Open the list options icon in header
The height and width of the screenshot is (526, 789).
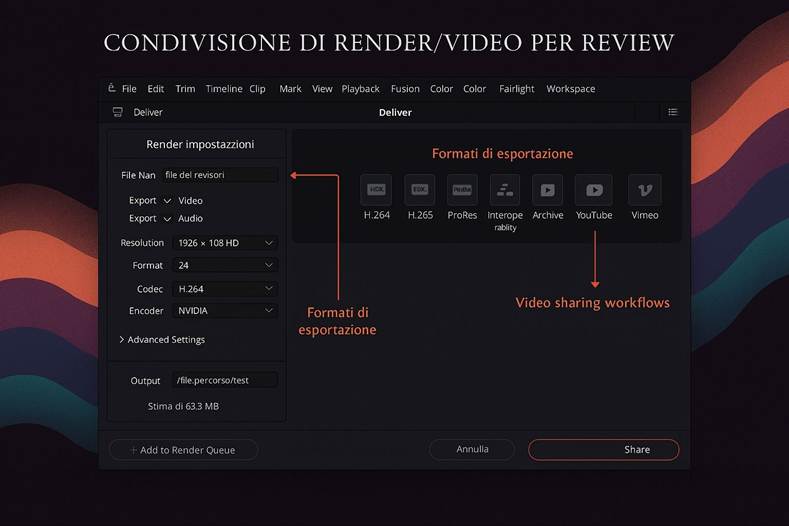673,112
